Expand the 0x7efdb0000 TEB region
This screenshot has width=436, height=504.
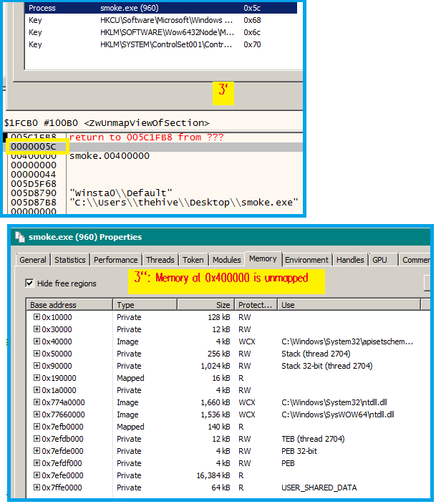[x=37, y=439]
